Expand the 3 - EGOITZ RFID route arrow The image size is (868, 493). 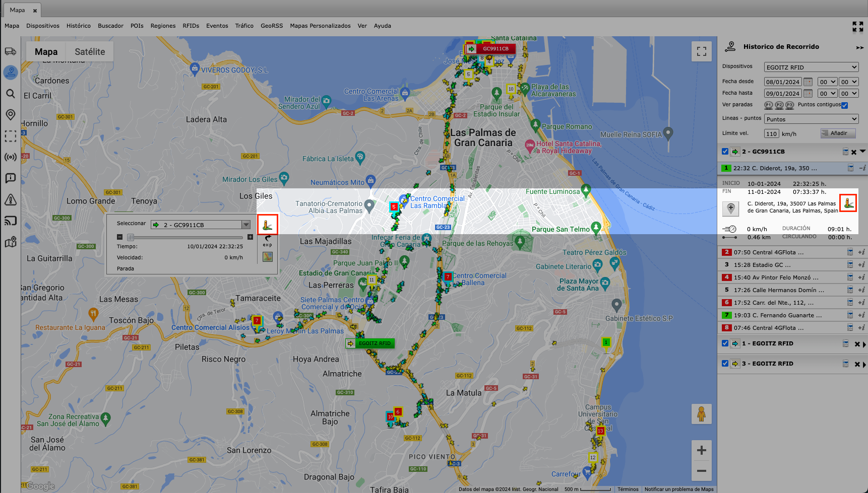864,365
